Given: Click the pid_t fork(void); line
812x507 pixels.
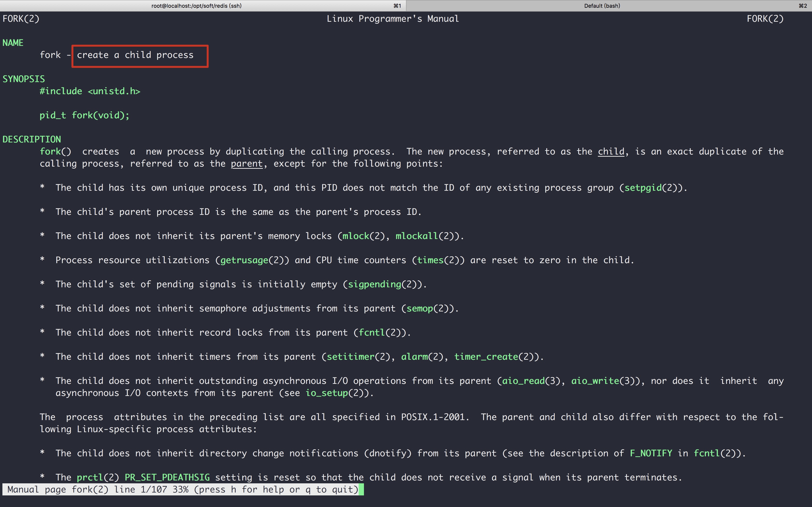Looking at the screenshot, I should coord(84,115).
